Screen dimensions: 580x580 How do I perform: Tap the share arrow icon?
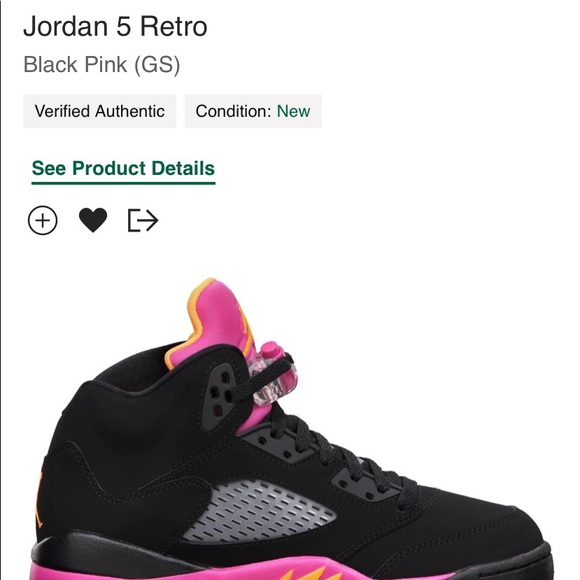tap(143, 220)
